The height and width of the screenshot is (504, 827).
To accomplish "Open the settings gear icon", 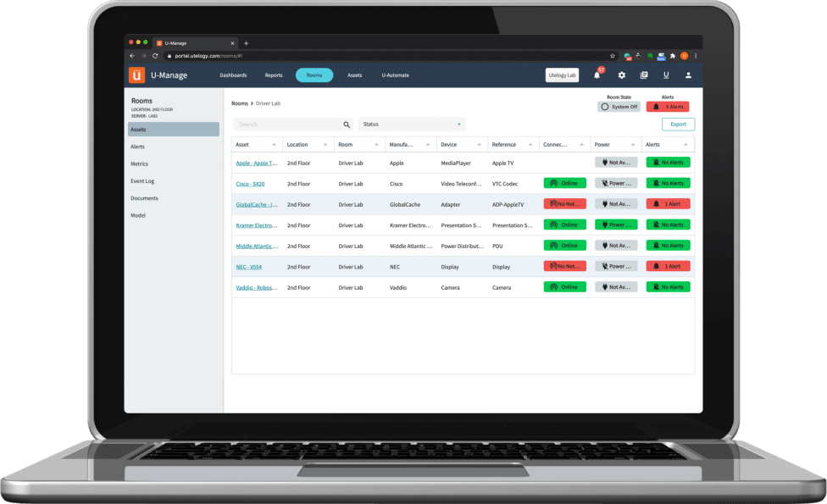I will tap(621, 75).
